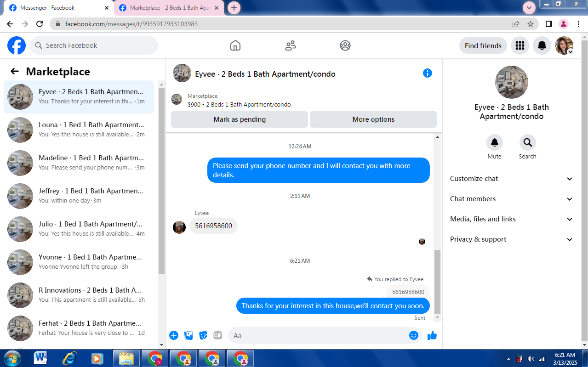The height and width of the screenshot is (367, 588).
Task: Click 'Please send your phone number' message
Action: click(318, 170)
